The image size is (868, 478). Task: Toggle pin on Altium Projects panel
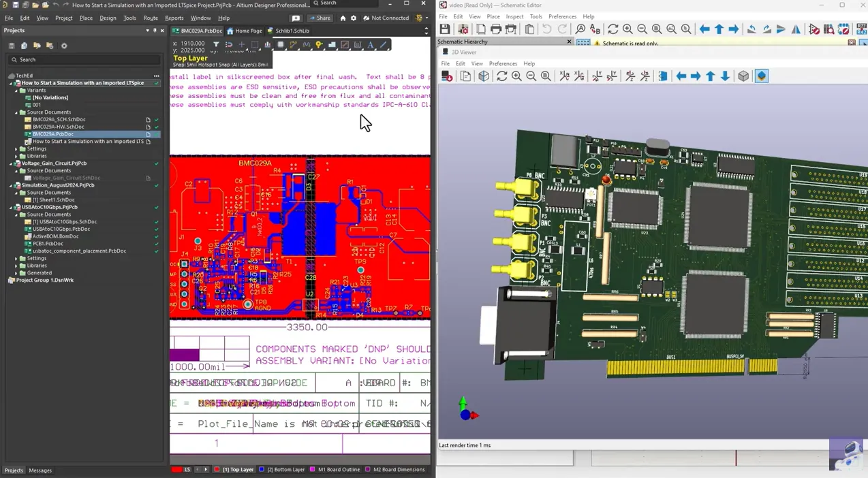(x=155, y=31)
